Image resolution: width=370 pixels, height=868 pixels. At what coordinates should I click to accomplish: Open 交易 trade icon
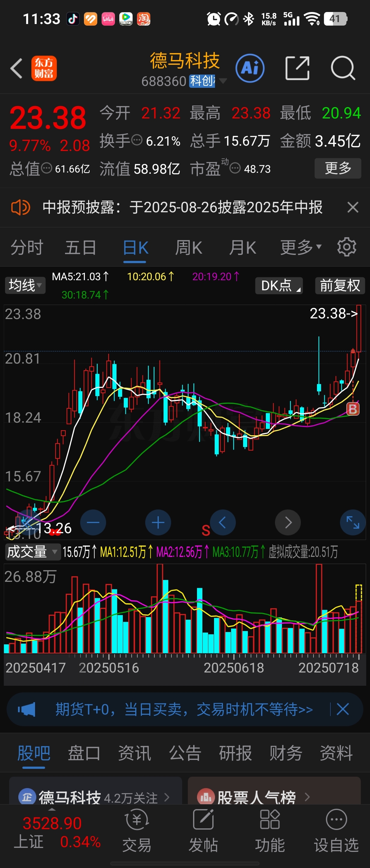(137, 831)
